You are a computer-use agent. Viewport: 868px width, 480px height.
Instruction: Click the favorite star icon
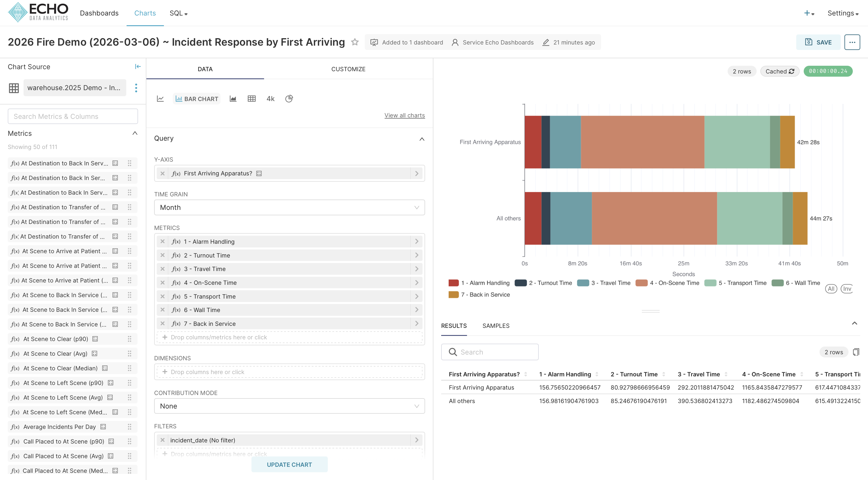point(355,42)
